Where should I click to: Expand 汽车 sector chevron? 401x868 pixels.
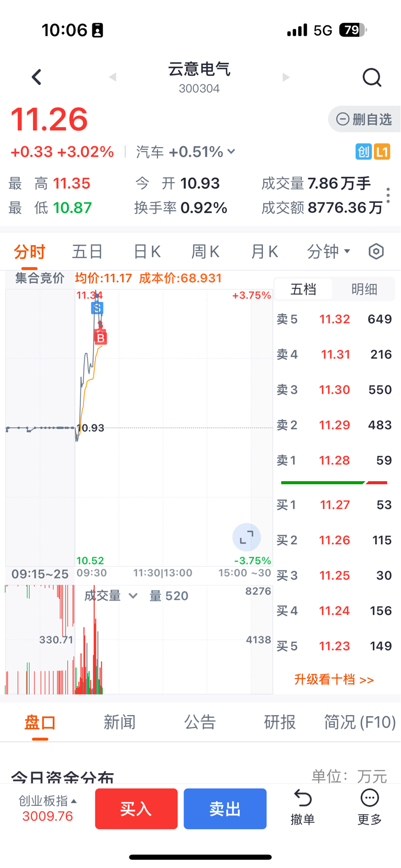click(x=231, y=152)
